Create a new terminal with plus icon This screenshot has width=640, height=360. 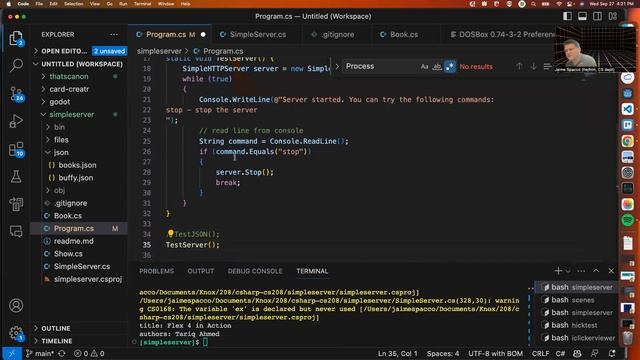tap(558, 271)
